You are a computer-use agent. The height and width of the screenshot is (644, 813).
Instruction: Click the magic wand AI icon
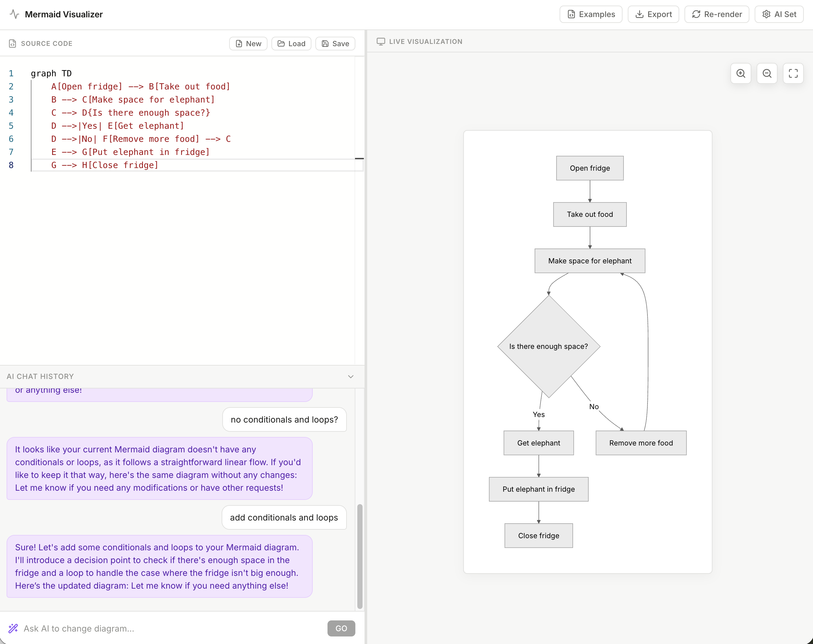point(13,628)
